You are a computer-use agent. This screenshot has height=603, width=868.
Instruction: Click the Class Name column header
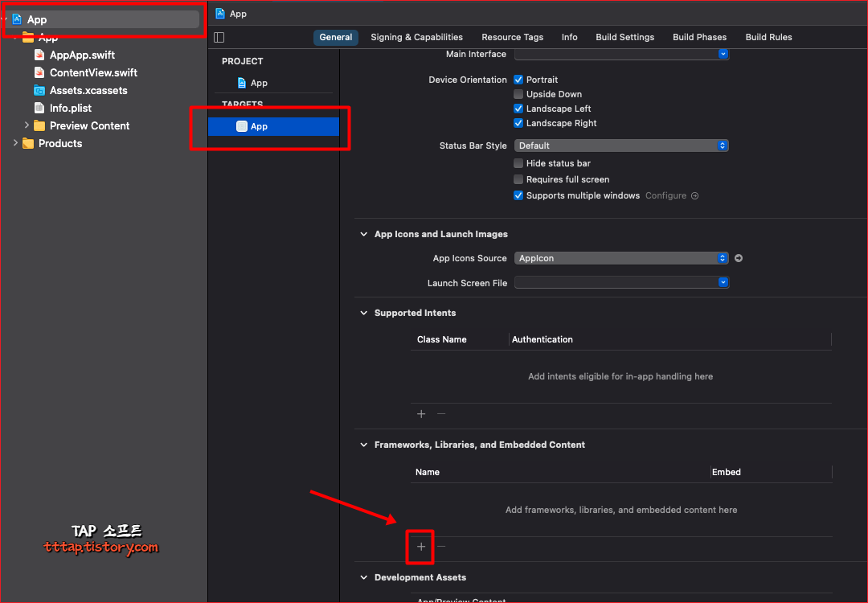click(442, 339)
